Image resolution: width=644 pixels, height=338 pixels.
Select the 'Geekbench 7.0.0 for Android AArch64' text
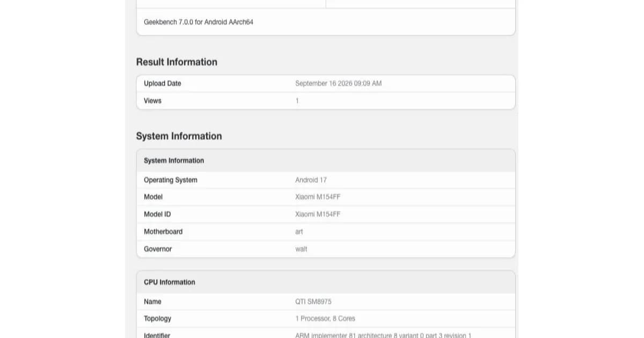point(199,23)
